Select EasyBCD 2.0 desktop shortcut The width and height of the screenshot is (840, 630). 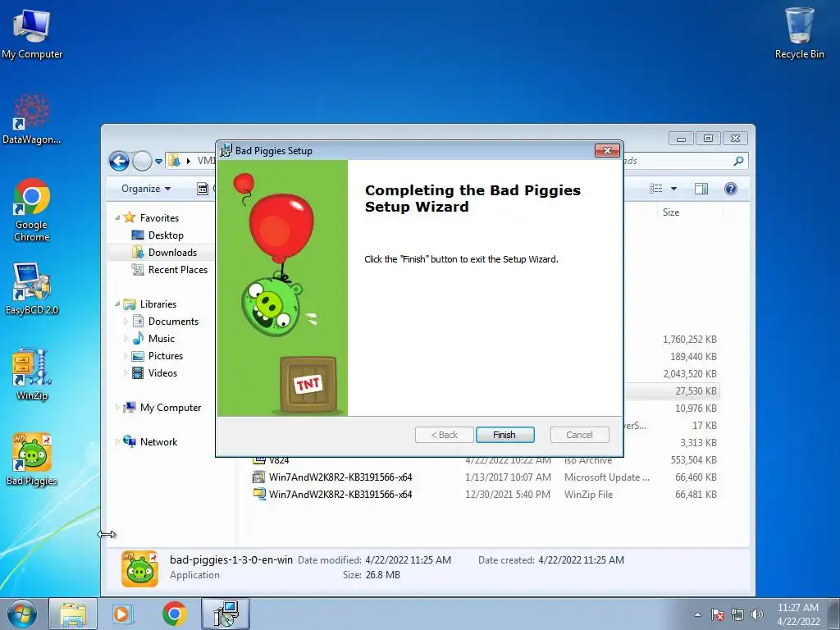point(32,290)
